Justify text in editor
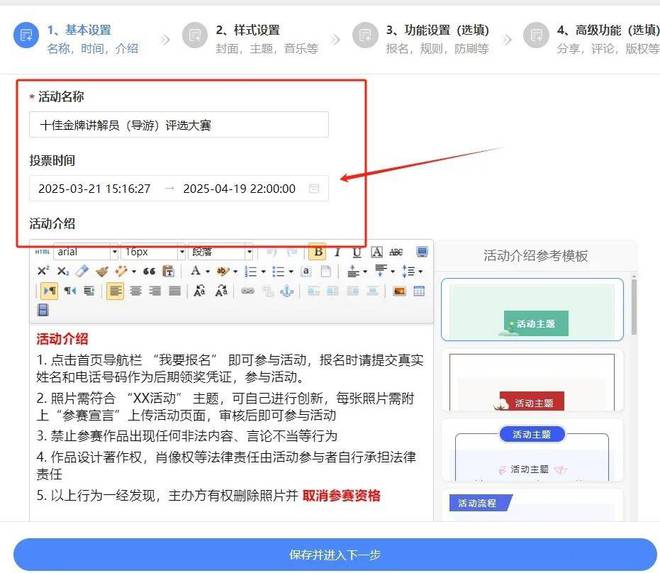660x573 pixels. (174, 291)
